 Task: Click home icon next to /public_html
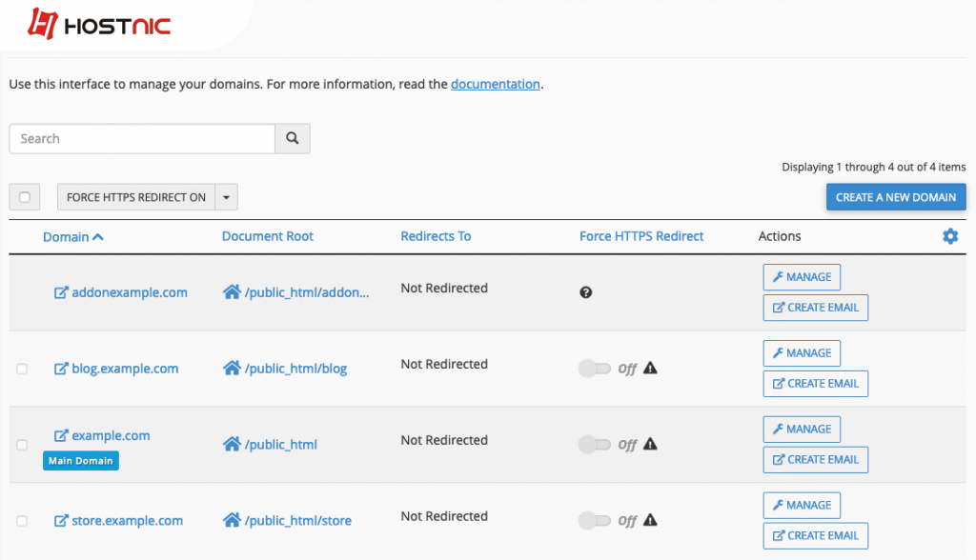(232, 444)
